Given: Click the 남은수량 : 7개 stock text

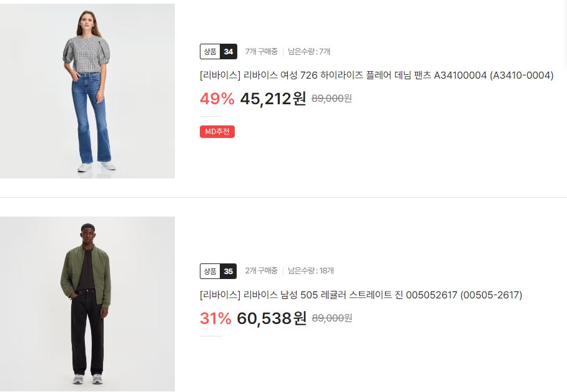Looking at the screenshot, I should click(309, 51).
